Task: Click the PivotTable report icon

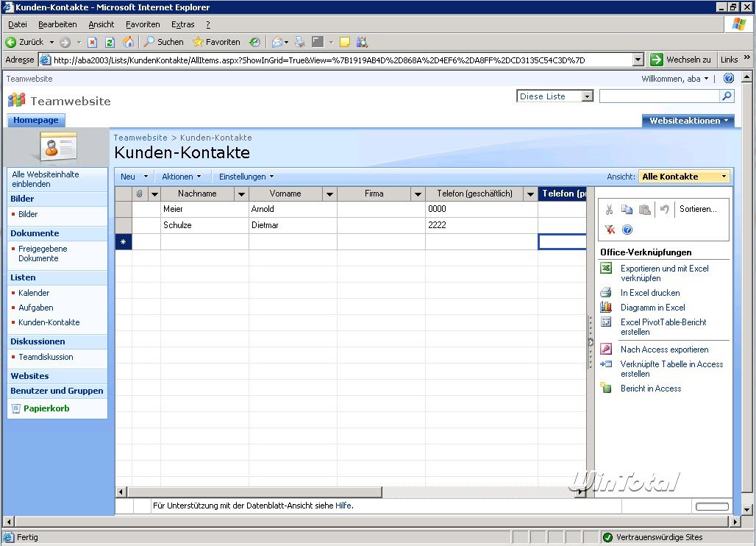Action: tap(606, 322)
